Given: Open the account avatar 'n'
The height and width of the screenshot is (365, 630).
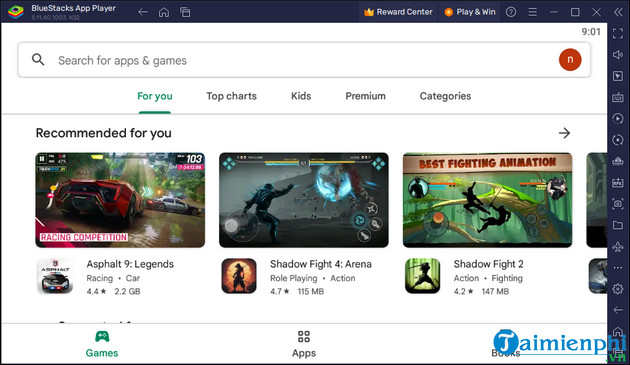Looking at the screenshot, I should click(x=570, y=59).
